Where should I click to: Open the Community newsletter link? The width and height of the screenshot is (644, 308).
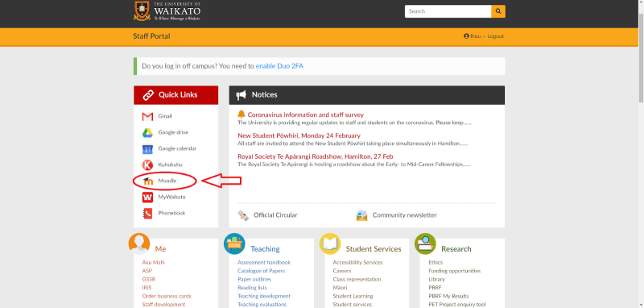click(x=405, y=215)
